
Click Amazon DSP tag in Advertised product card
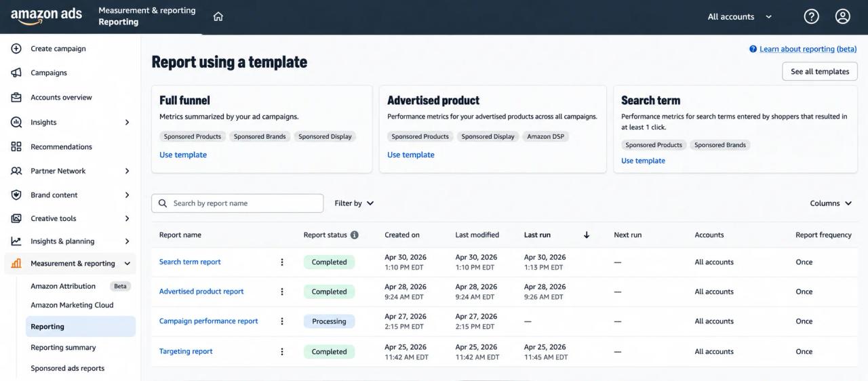pos(546,136)
